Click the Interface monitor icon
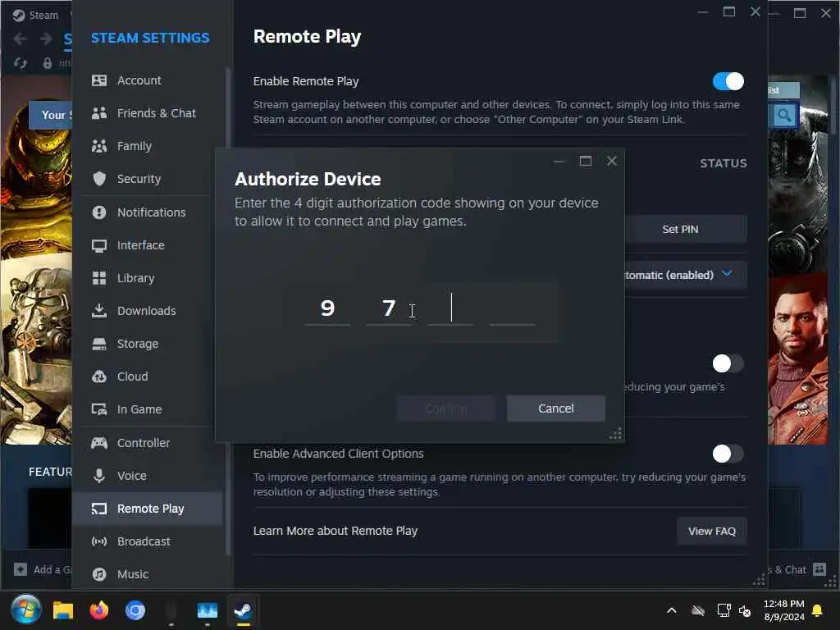 (x=99, y=245)
